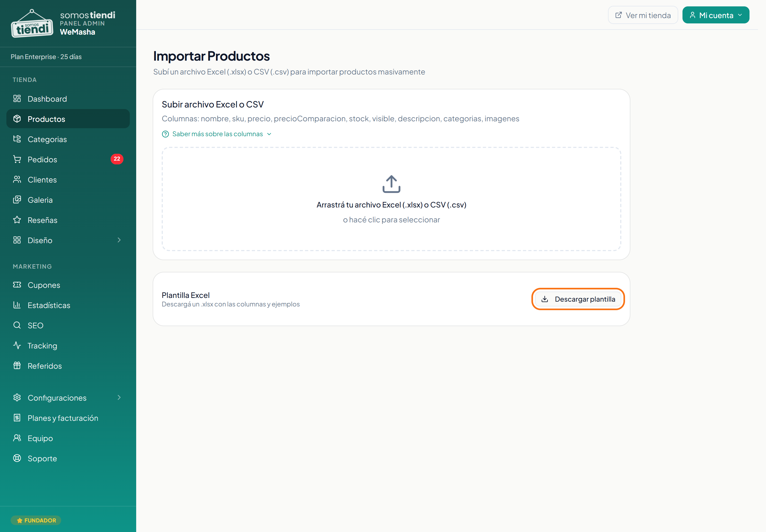Expand the Configuraciones submenu chevron
The height and width of the screenshot is (532, 766).
click(x=119, y=398)
